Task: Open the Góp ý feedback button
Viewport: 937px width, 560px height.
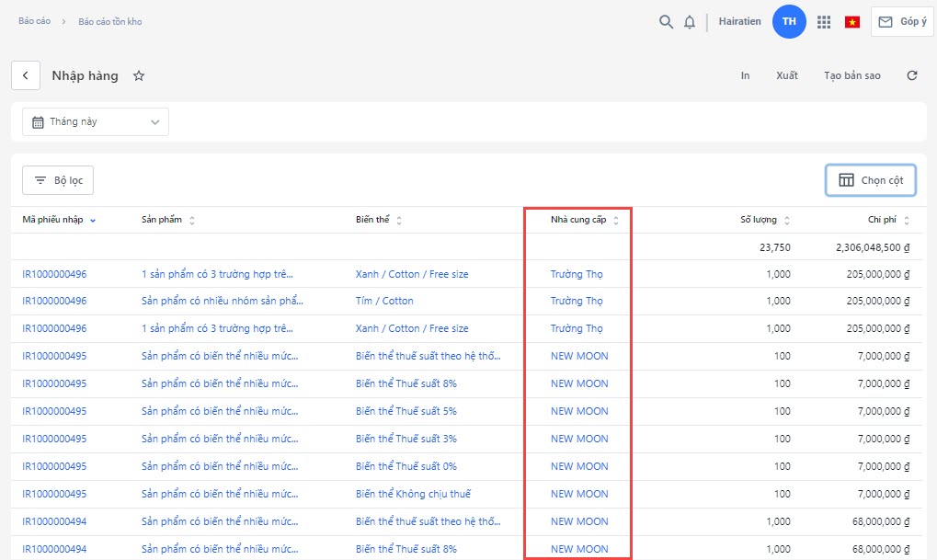Action: tap(902, 22)
